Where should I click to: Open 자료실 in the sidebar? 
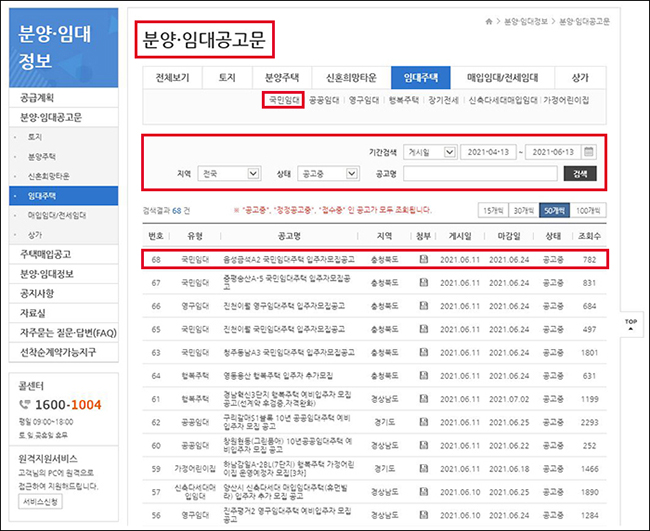point(63,313)
